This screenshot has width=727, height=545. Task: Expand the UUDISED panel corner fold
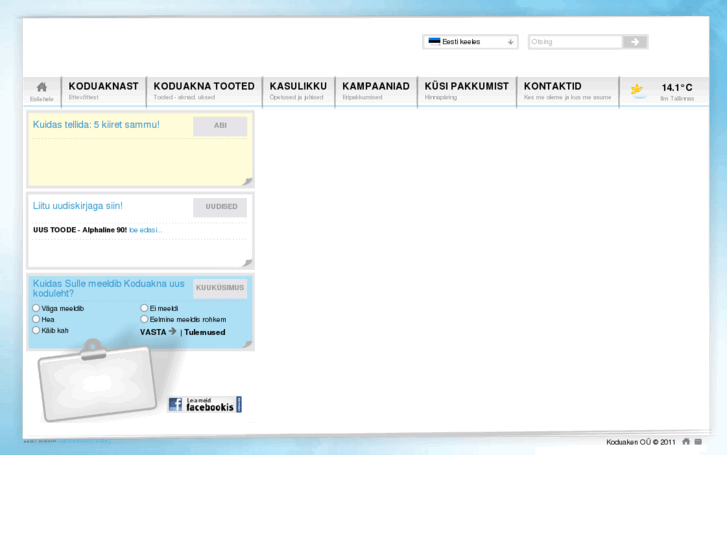coord(247,263)
